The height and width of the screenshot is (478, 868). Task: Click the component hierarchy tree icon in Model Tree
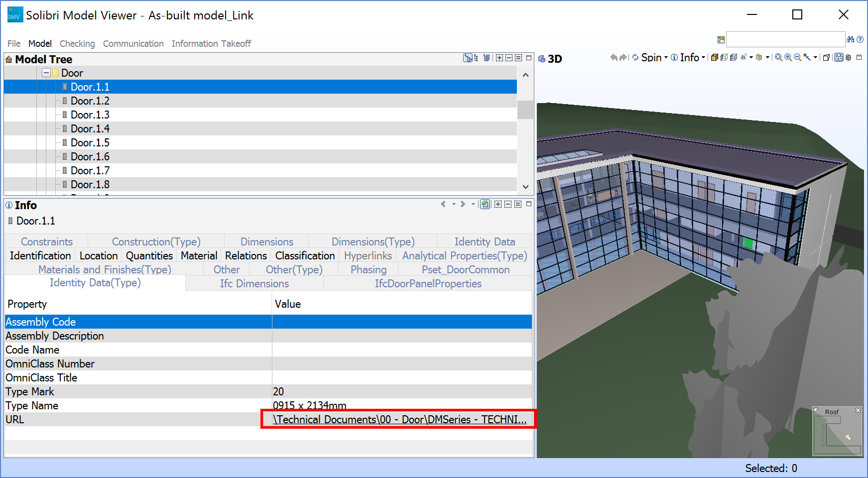pyautogui.click(x=476, y=58)
